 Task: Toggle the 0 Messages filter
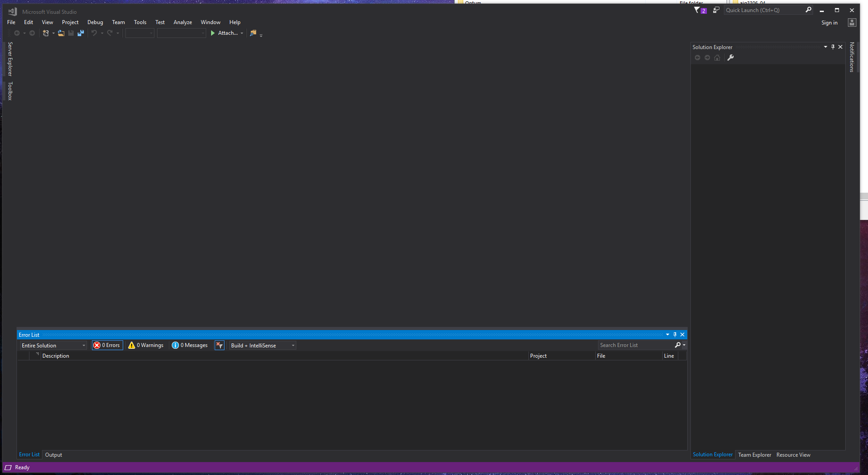(190, 345)
